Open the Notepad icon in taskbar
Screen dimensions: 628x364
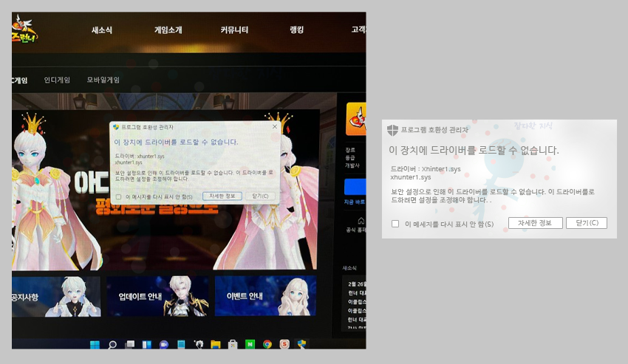[x=181, y=344]
